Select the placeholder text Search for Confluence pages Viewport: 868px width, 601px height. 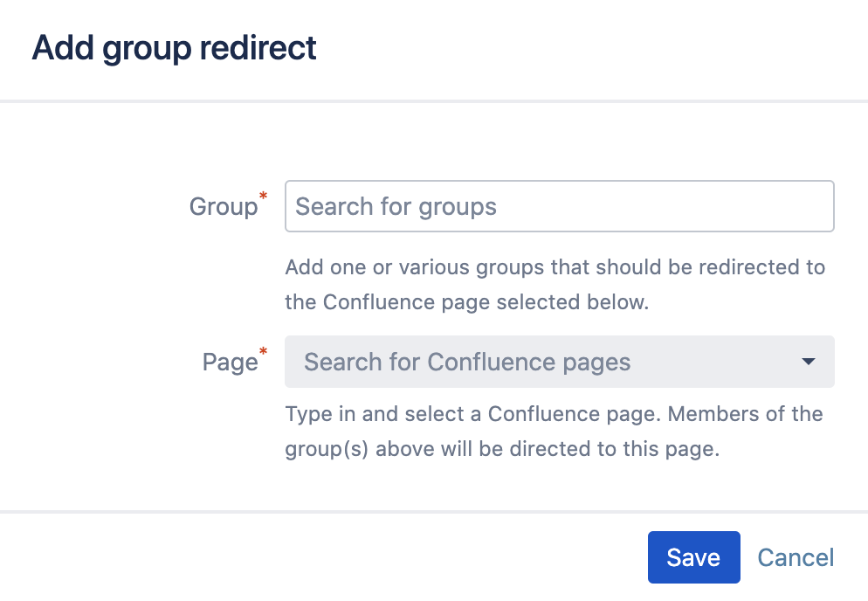pyautogui.click(x=467, y=362)
